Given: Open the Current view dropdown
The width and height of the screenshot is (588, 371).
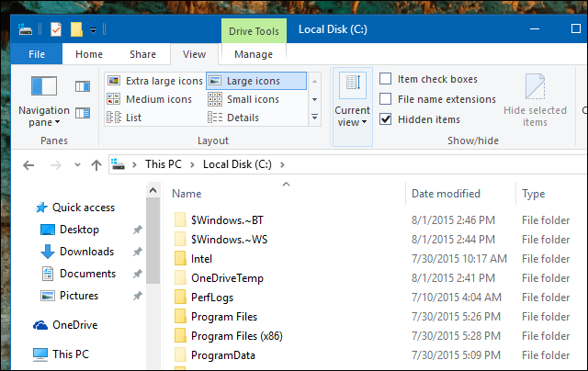Looking at the screenshot, I should pyautogui.click(x=352, y=107).
